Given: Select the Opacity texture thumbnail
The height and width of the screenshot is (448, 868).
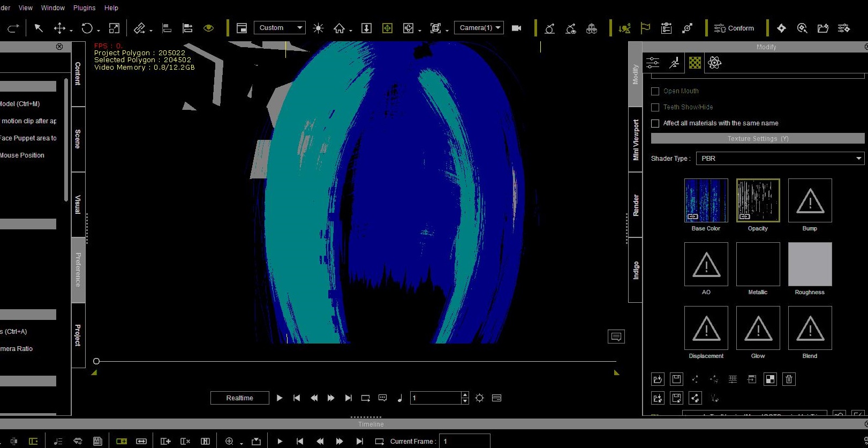Looking at the screenshot, I should (x=758, y=200).
